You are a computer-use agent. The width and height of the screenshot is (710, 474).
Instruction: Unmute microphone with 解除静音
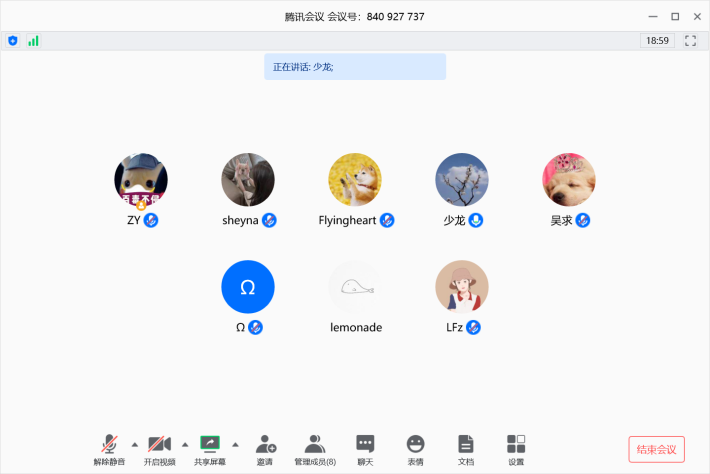point(109,447)
